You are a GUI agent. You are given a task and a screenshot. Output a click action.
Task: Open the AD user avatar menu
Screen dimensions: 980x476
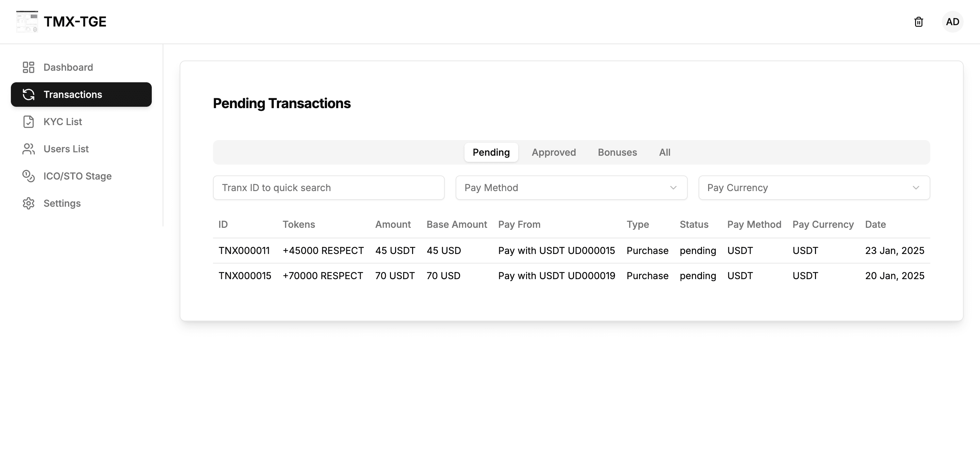952,22
